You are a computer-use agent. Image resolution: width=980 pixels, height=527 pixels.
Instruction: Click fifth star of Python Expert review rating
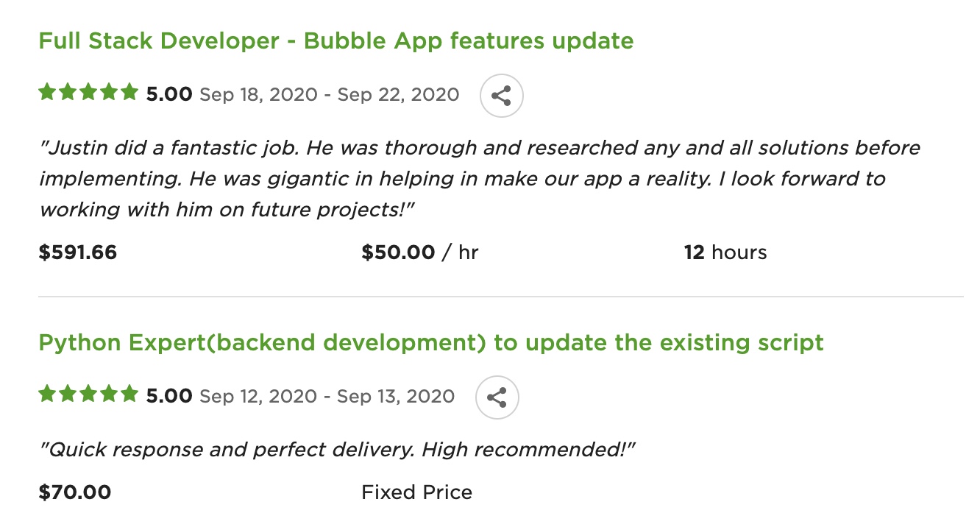click(x=129, y=395)
